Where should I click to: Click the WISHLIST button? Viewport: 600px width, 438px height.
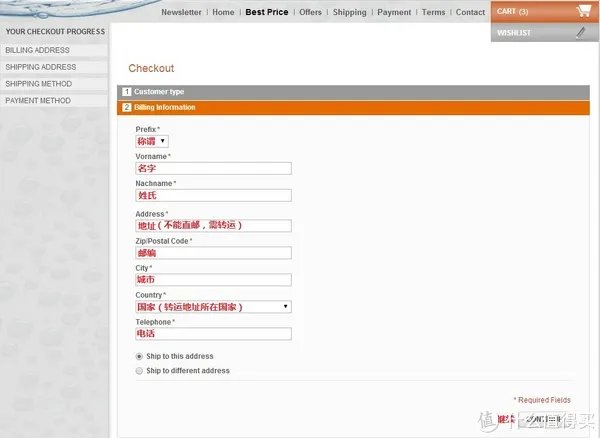click(544, 33)
